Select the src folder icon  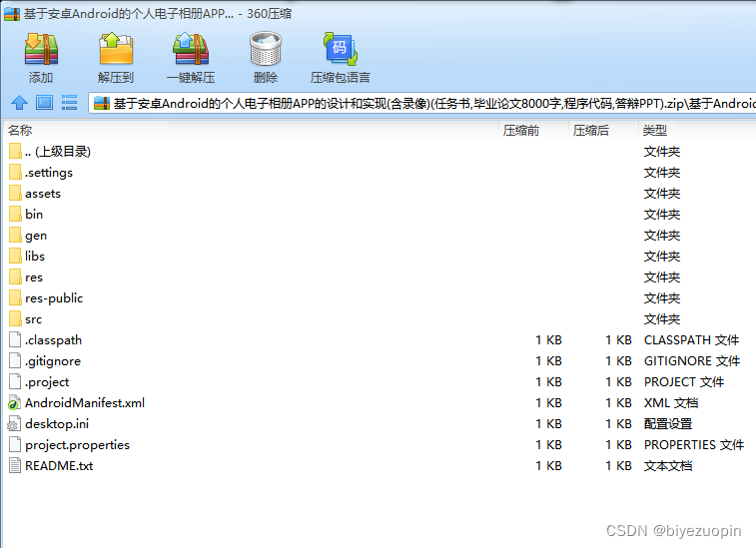click(15, 319)
